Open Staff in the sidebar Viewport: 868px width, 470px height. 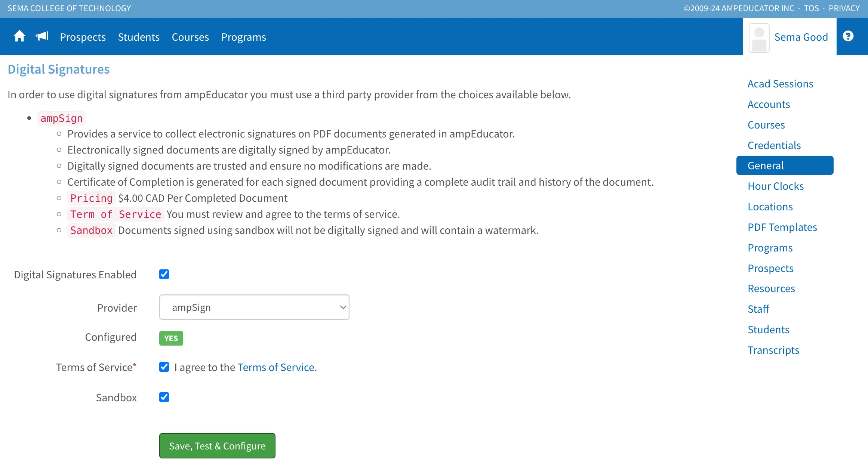[x=758, y=309]
